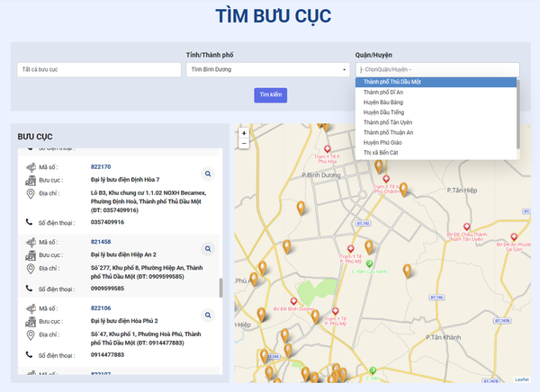Click orange pin right of BV ĐK Bình Dương label
Image resolution: width=540 pixels, height=392 pixels.
[315, 317]
